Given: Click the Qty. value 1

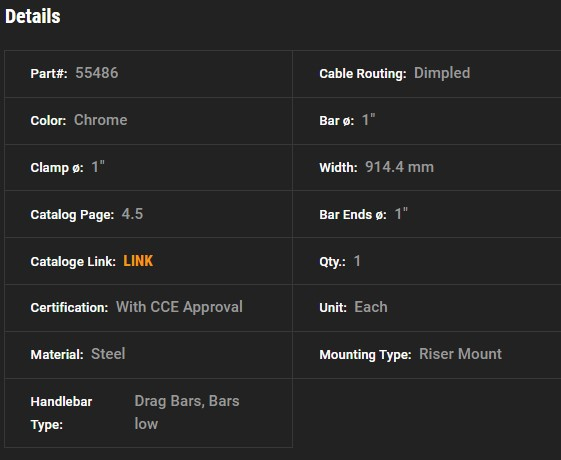Looking at the screenshot, I should coord(357,261).
